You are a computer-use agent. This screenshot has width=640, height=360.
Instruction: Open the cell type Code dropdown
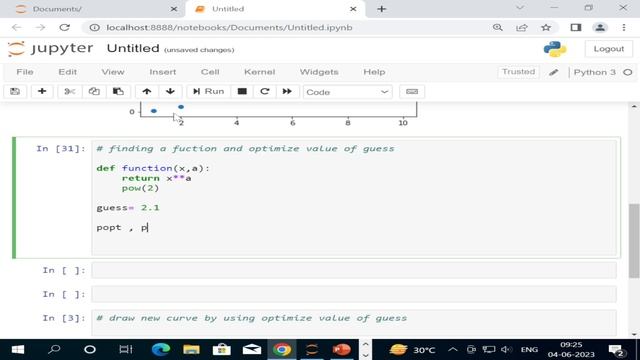[347, 92]
